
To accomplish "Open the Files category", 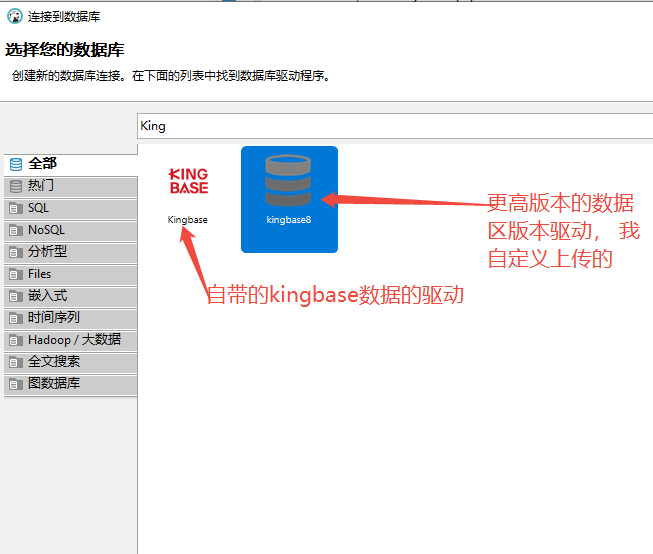I will (70, 274).
